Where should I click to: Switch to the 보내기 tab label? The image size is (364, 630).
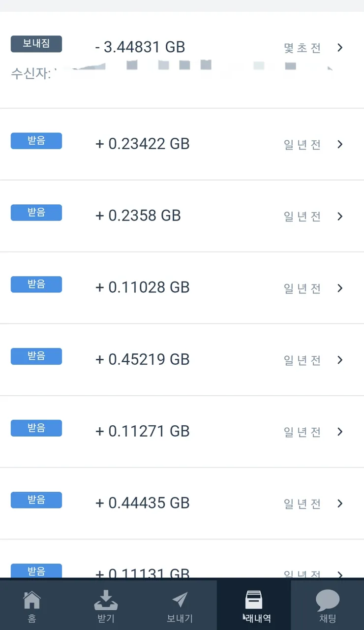[x=180, y=618]
